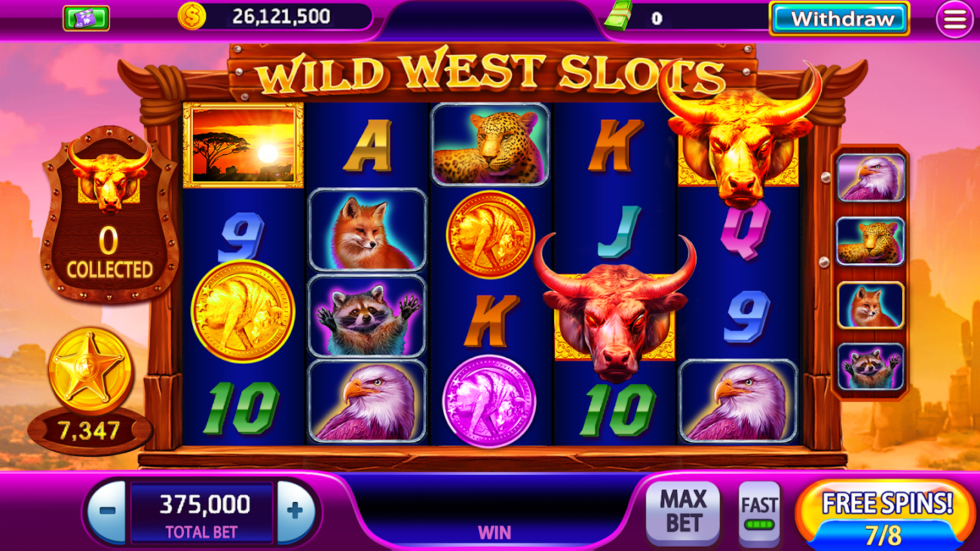
Task: Click the green dice ad icon
Action: coord(86,18)
